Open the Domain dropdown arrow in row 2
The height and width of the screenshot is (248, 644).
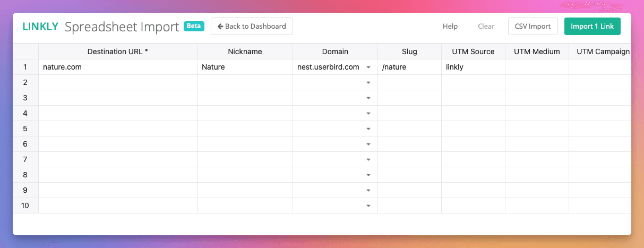[368, 83]
